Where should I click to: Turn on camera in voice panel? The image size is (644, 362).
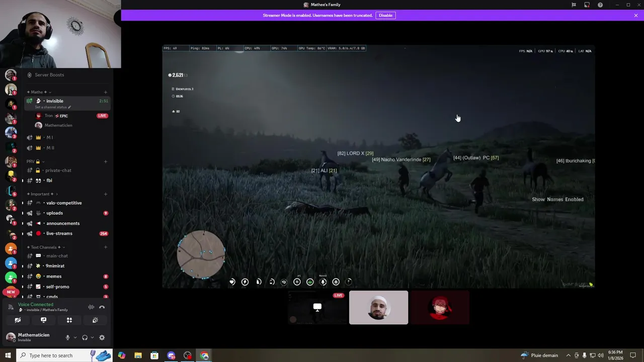pyautogui.click(x=18, y=320)
